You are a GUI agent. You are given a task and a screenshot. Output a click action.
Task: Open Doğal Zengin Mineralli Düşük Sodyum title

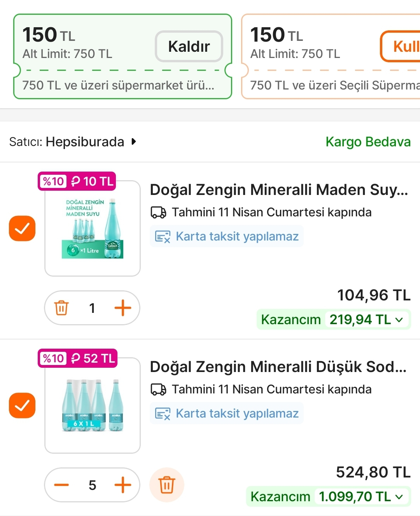click(278, 367)
